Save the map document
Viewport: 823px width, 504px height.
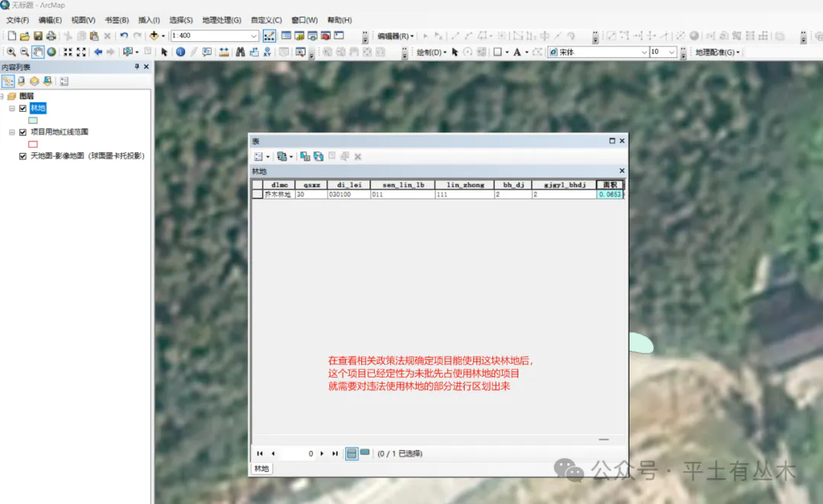(x=37, y=36)
